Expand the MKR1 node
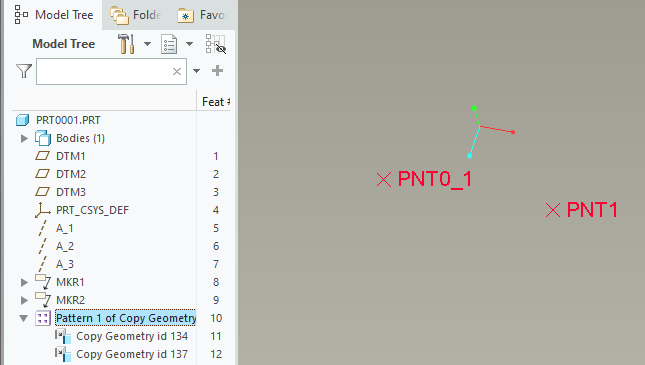This screenshot has height=365, width=645. 24,282
